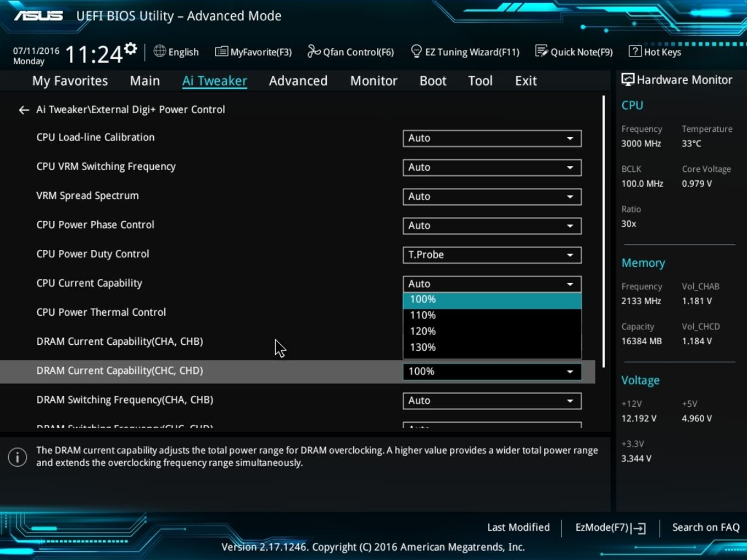This screenshot has height=560, width=747.
Task: Click the 12.192 V reading
Action: 639,418
